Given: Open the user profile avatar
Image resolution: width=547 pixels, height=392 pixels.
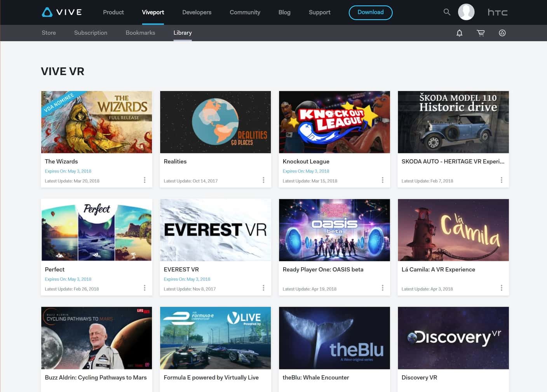Looking at the screenshot, I should [x=466, y=12].
